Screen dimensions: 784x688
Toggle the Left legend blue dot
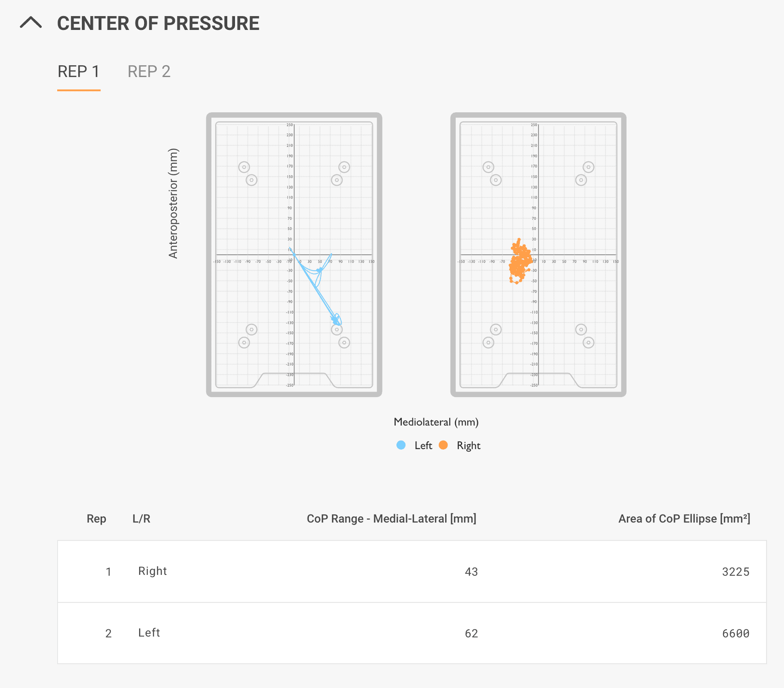click(401, 445)
